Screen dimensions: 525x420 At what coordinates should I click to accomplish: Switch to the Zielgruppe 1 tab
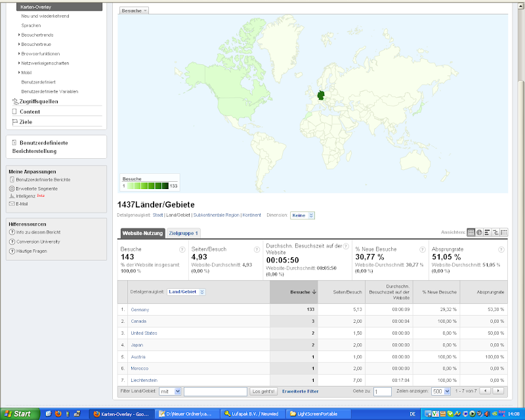click(184, 233)
